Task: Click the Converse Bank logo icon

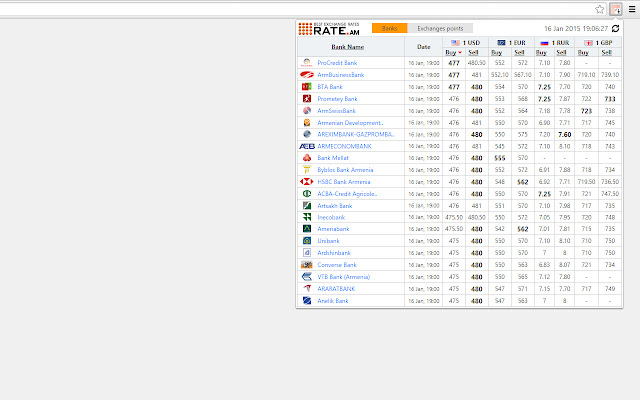Action: click(x=307, y=264)
